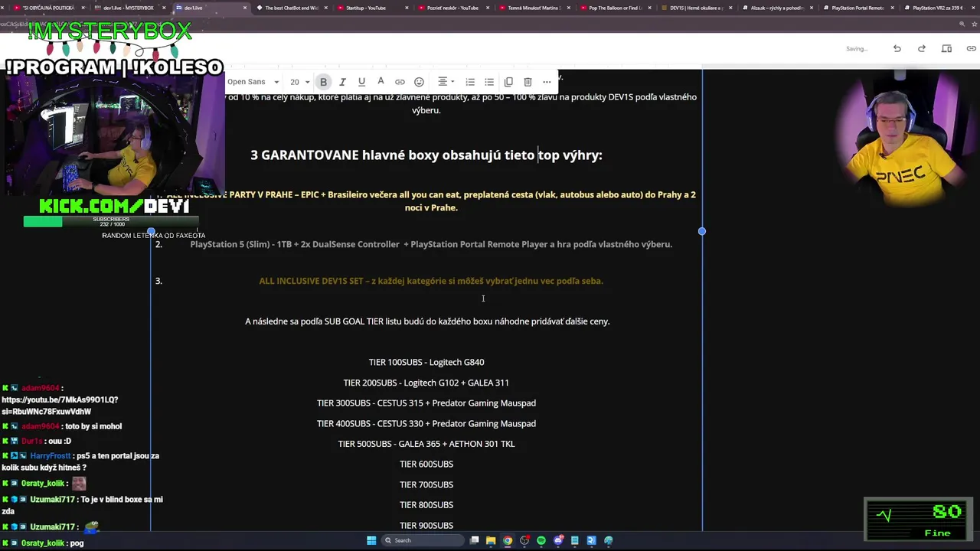Click the subscribers goal progress bar
This screenshot has height=551, width=980.
click(x=111, y=222)
